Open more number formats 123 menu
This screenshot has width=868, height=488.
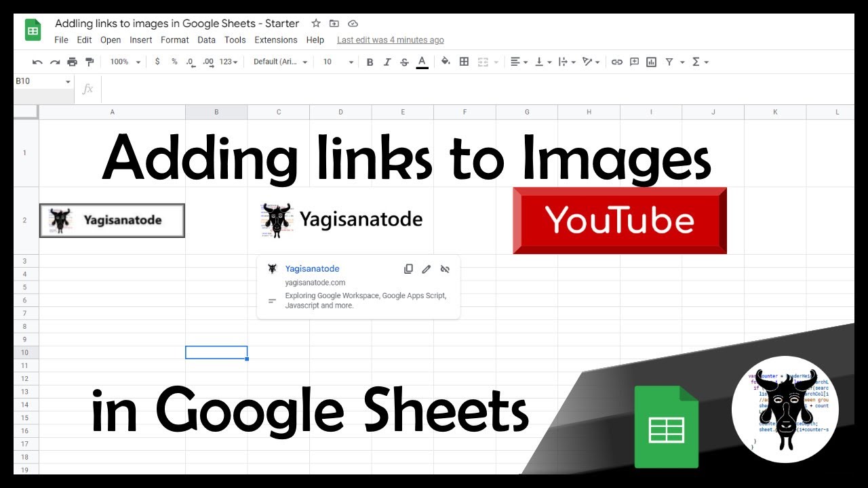point(229,62)
